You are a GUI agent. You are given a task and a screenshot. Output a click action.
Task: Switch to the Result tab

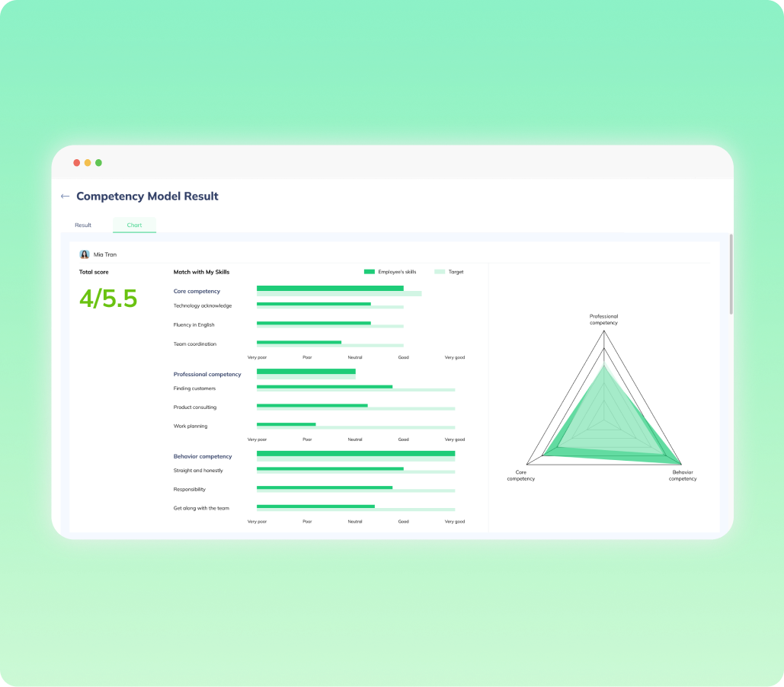83,225
